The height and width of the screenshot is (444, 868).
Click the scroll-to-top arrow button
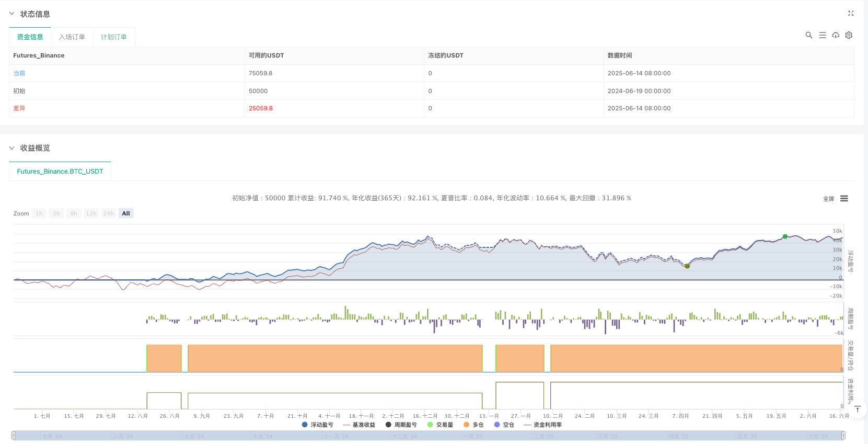(858, 409)
